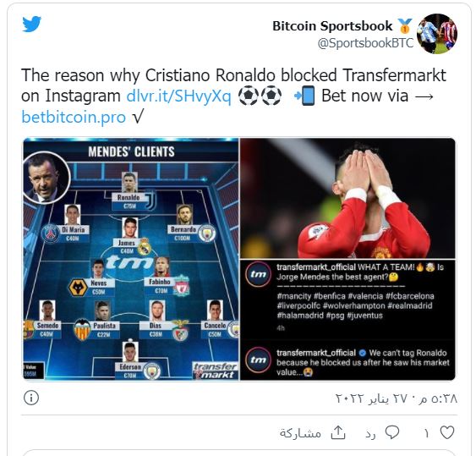Open the dlvr.it/SHvyXq link

pos(178,96)
